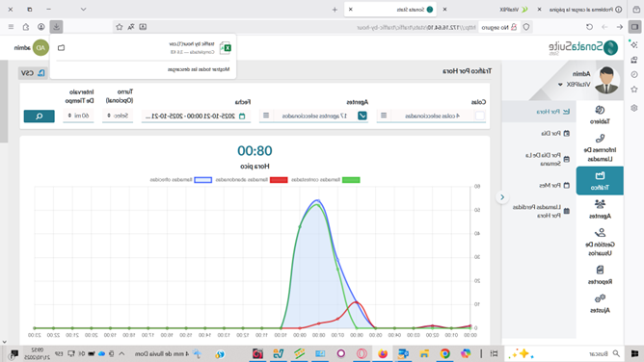This screenshot has height=362, width=644.
Task: Expand the VitalPBX account dropdown arrow
Action: (560, 85)
